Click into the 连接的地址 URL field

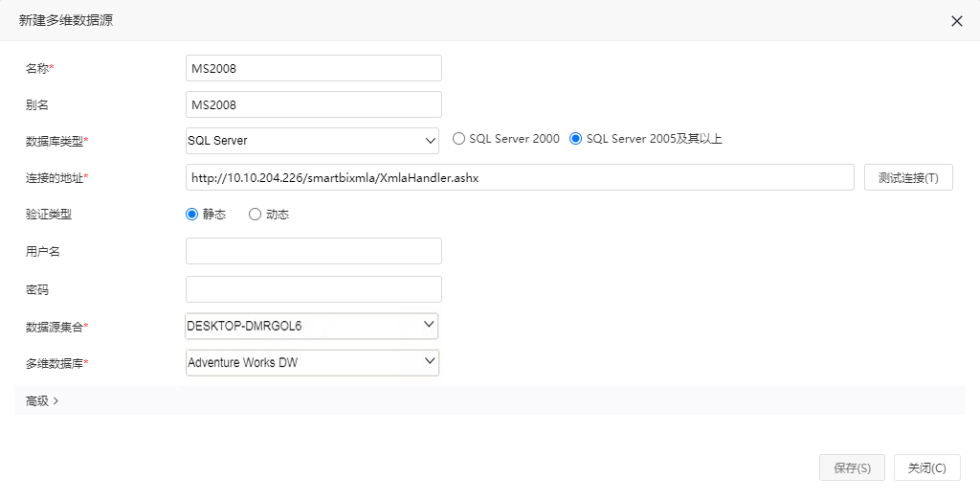(520, 177)
